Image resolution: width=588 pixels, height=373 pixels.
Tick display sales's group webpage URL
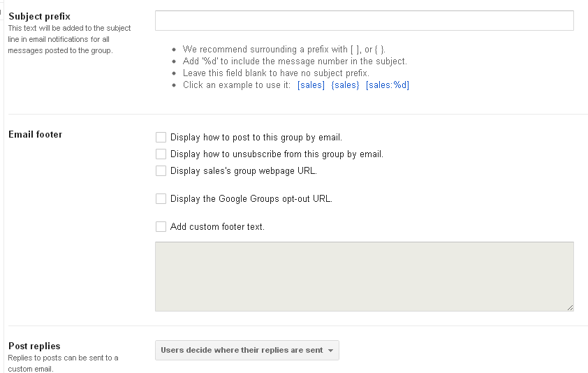(x=161, y=170)
